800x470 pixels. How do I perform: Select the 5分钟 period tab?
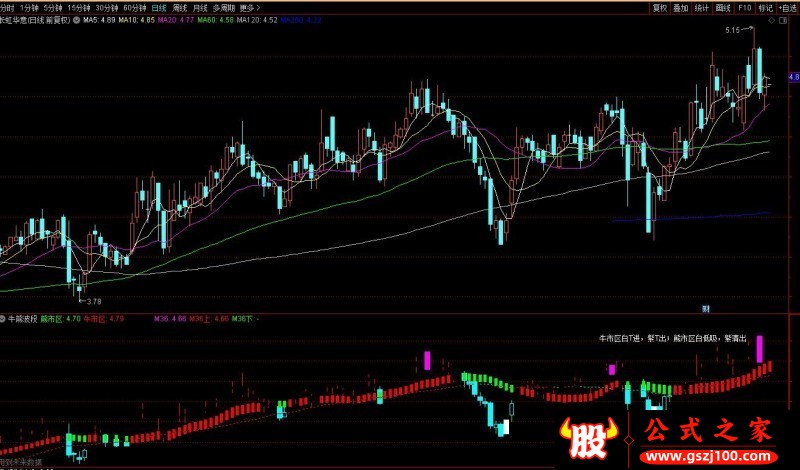click(53, 8)
